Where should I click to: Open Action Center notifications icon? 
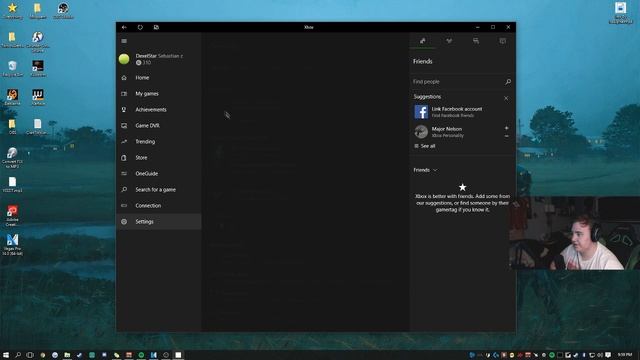[608, 355]
